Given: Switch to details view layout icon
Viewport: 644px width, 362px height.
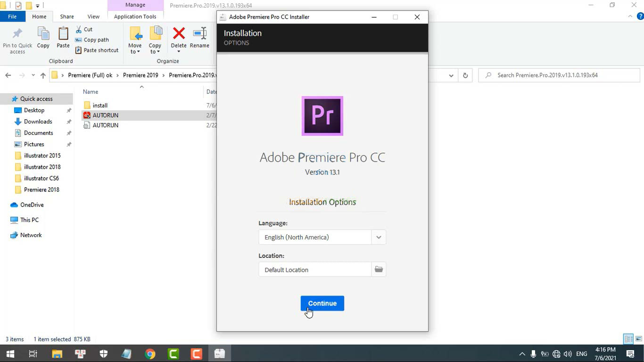Looking at the screenshot, I should point(628,339).
